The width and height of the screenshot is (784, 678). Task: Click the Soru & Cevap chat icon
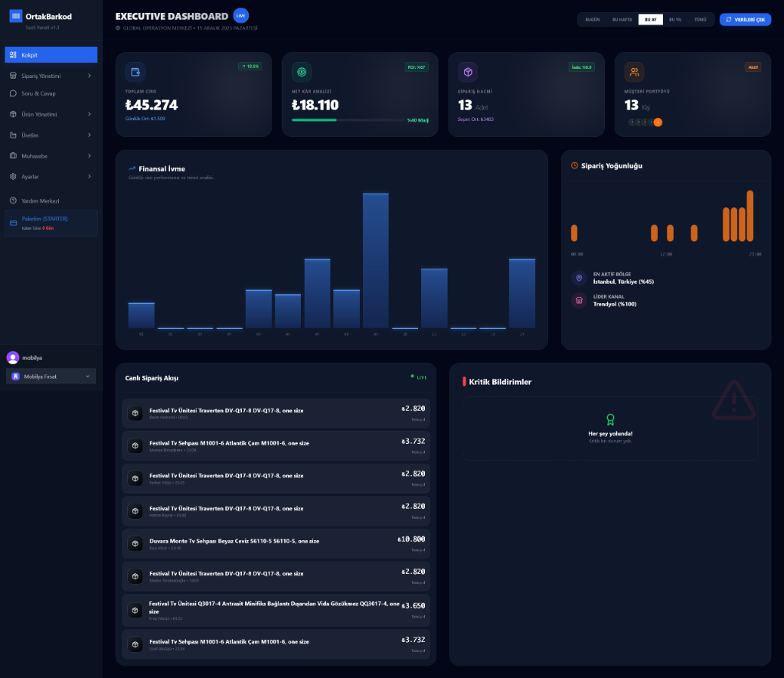11,93
